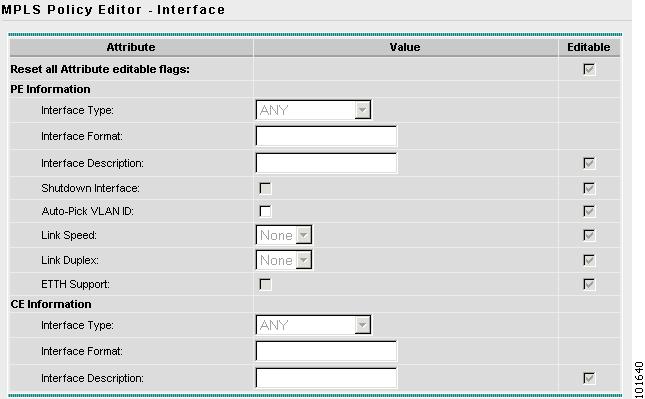The width and height of the screenshot is (645, 399).
Task: Open PE Interface Type dropdown
Action: 313,110
